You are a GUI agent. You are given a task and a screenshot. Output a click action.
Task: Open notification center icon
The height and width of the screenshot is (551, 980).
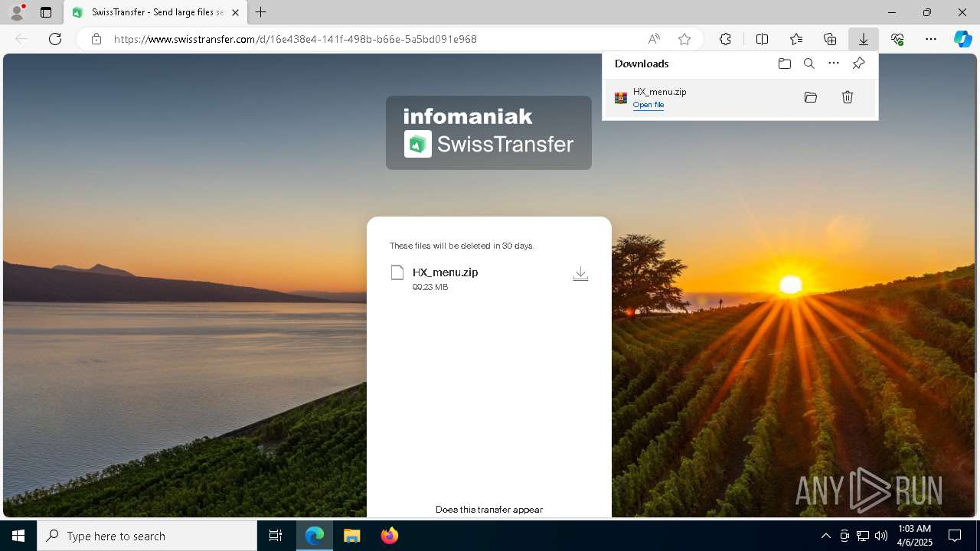(x=955, y=536)
